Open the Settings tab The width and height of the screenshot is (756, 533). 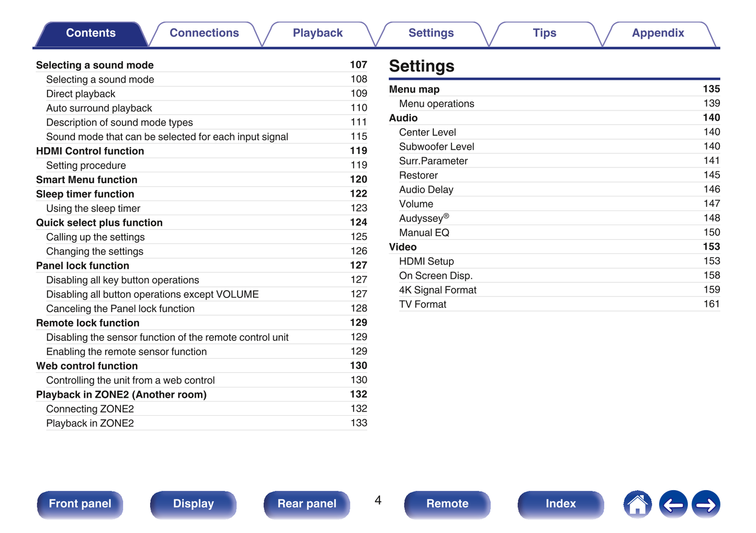pos(431,33)
